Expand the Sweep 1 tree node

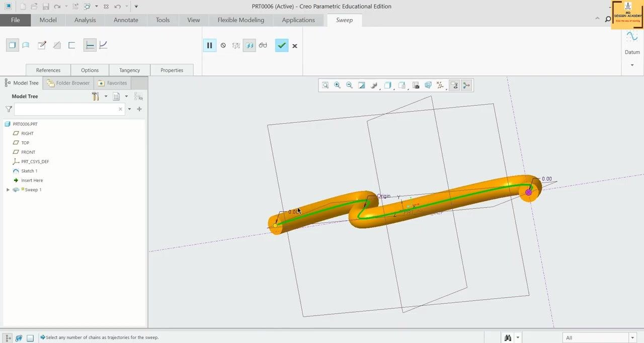pyautogui.click(x=8, y=190)
